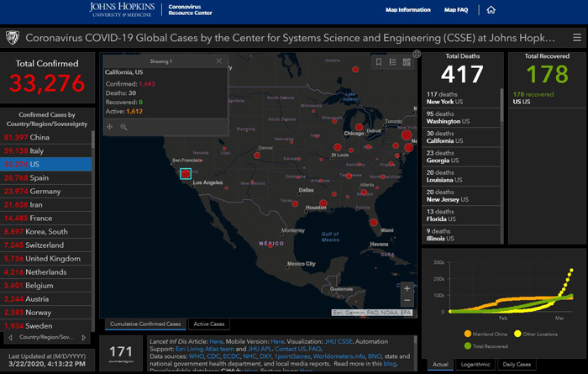The width and height of the screenshot is (588, 374).
Task: Select the highlighted California map marker
Action: 186,174
